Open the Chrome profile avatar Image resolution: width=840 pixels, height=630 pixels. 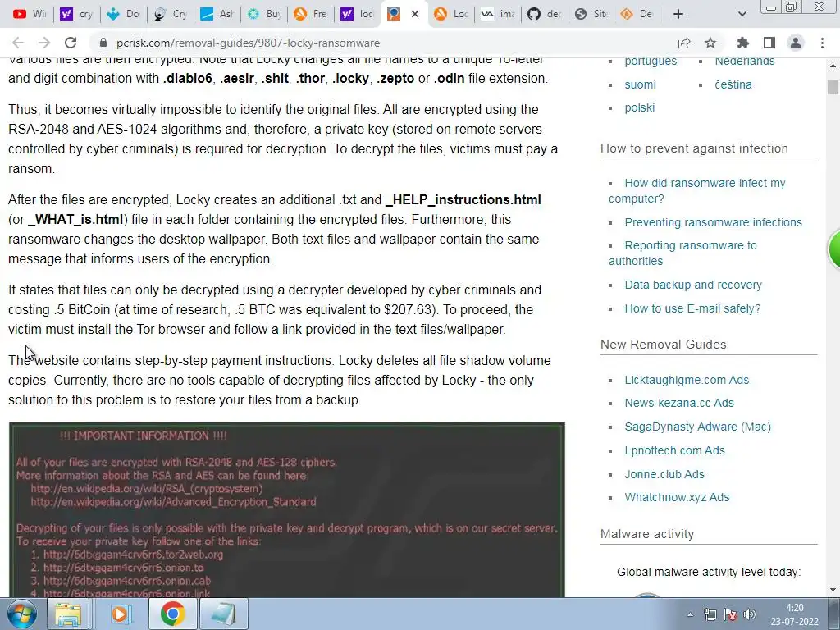click(x=796, y=43)
